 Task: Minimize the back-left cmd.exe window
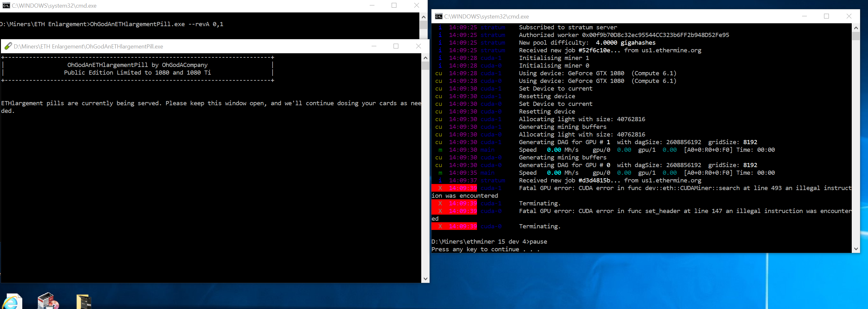[x=372, y=5]
